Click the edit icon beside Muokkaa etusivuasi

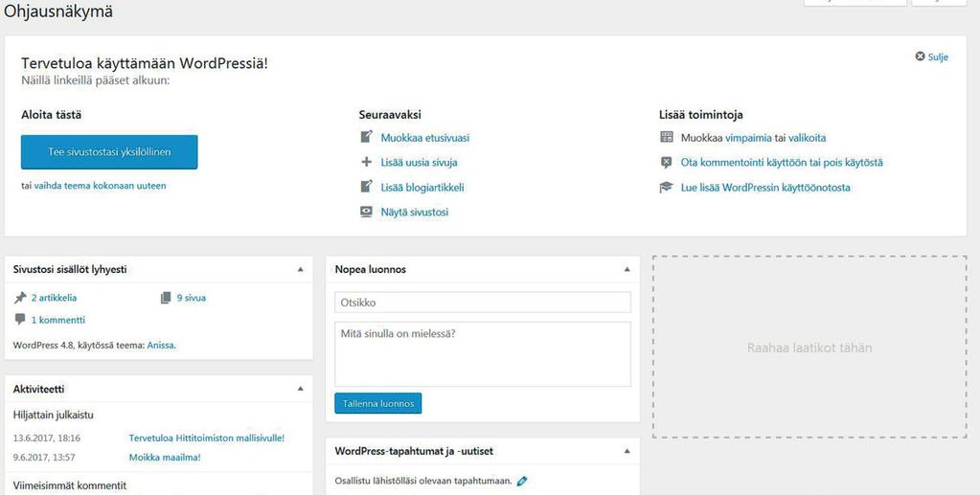pyautogui.click(x=367, y=137)
